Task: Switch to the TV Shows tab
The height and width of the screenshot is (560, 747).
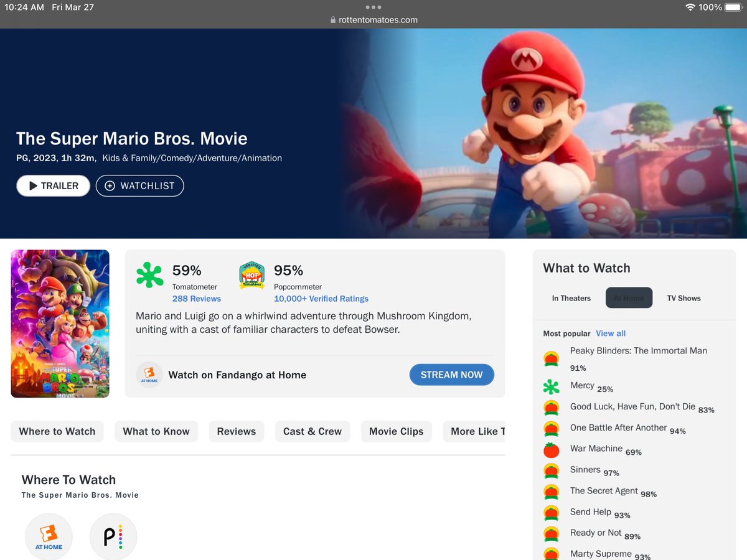Action: 684,298
